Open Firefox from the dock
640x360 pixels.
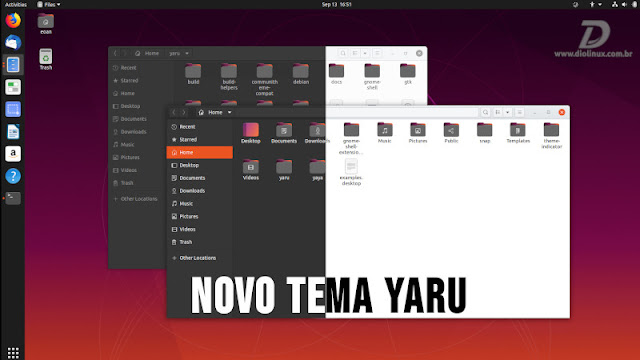tap(13, 20)
